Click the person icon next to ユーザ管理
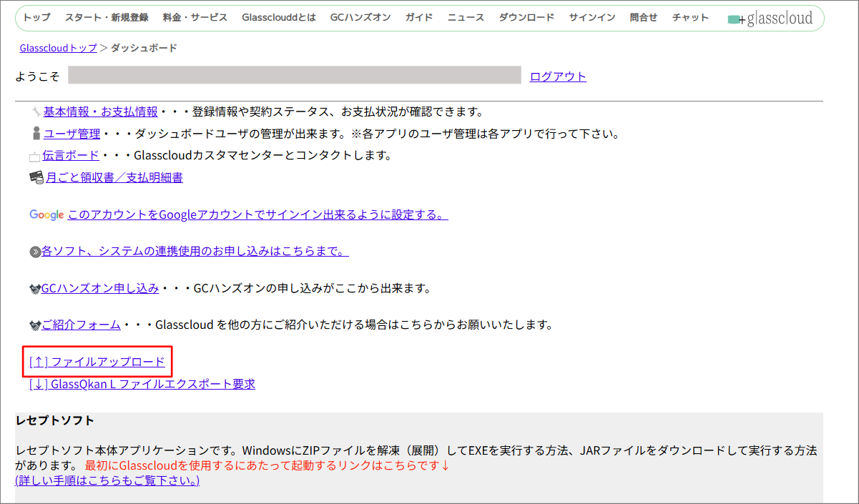This screenshot has width=859, height=504. pyautogui.click(x=36, y=133)
